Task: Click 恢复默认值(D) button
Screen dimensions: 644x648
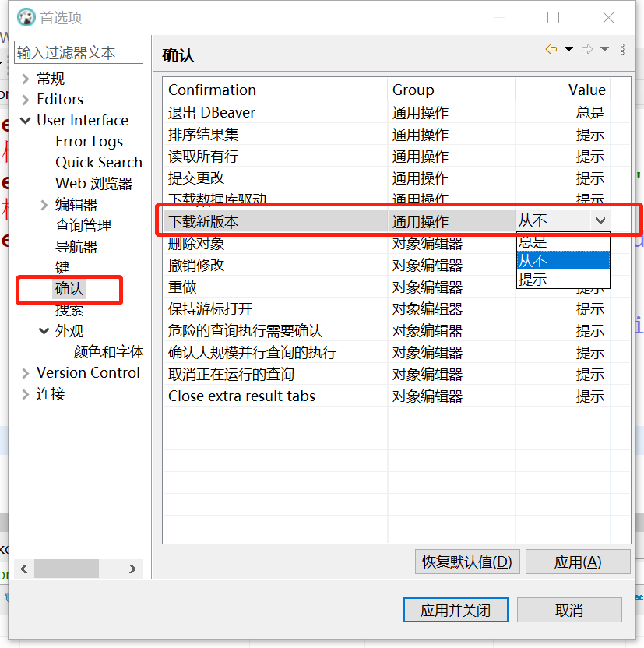Action: tap(467, 562)
